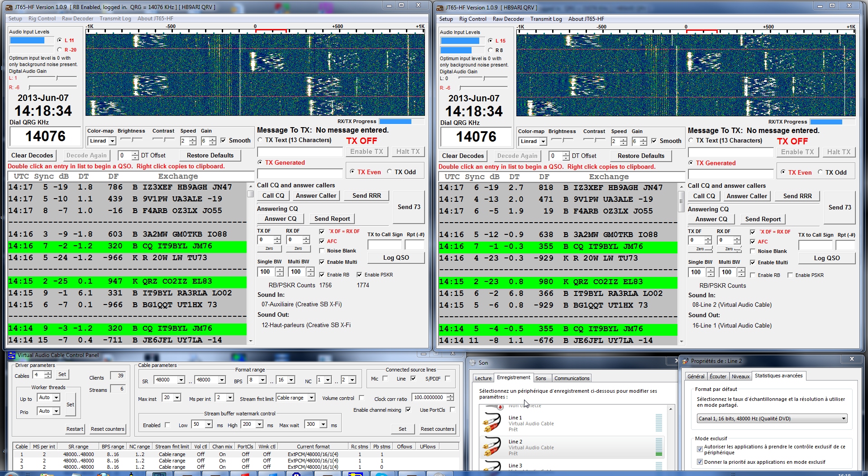The image size is (868, 476).
Task: Select the Line 1 RCA cable device icon
Action: (492, 423)
